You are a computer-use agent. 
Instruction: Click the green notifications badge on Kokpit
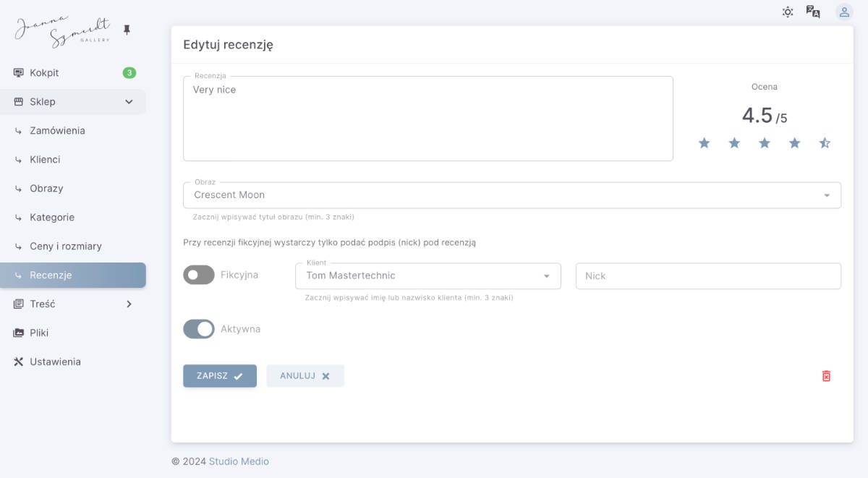click(129, 72)
